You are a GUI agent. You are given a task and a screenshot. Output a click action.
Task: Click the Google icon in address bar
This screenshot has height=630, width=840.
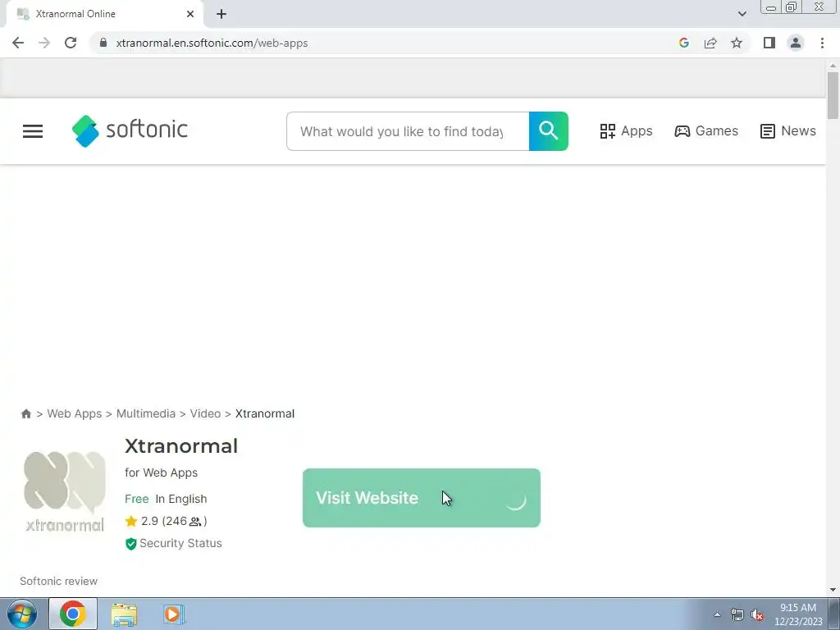[x=683, y=43]
